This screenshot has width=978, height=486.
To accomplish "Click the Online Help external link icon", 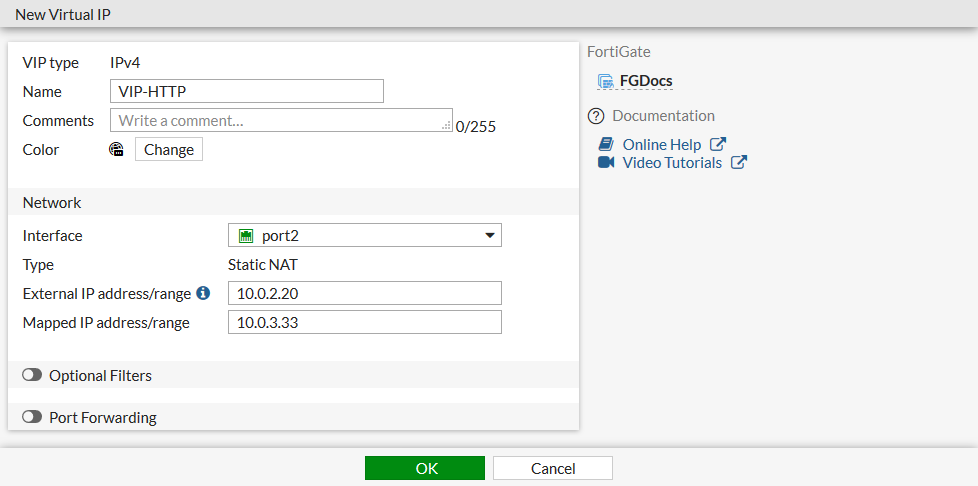I will [x=717, y=145].
